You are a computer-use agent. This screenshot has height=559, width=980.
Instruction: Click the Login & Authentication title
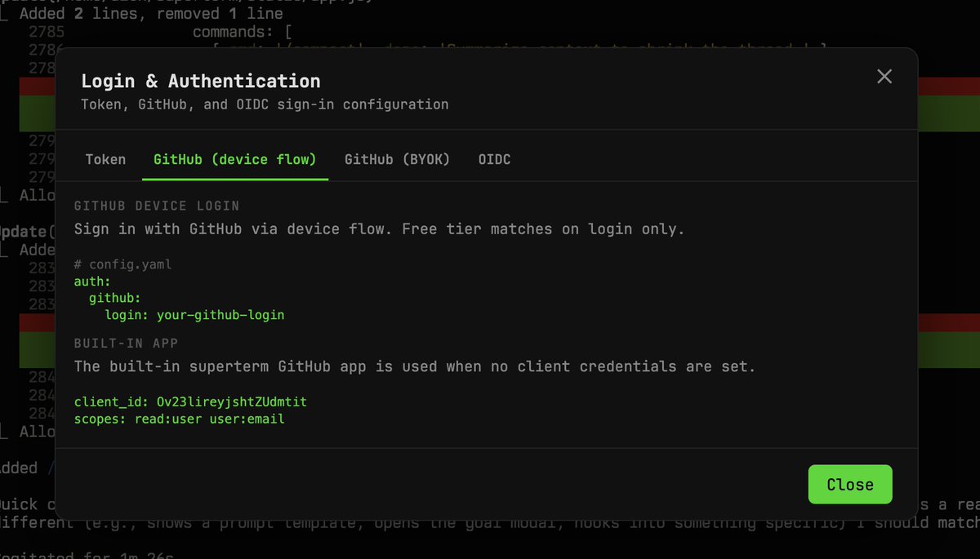[x=200, y=81]
